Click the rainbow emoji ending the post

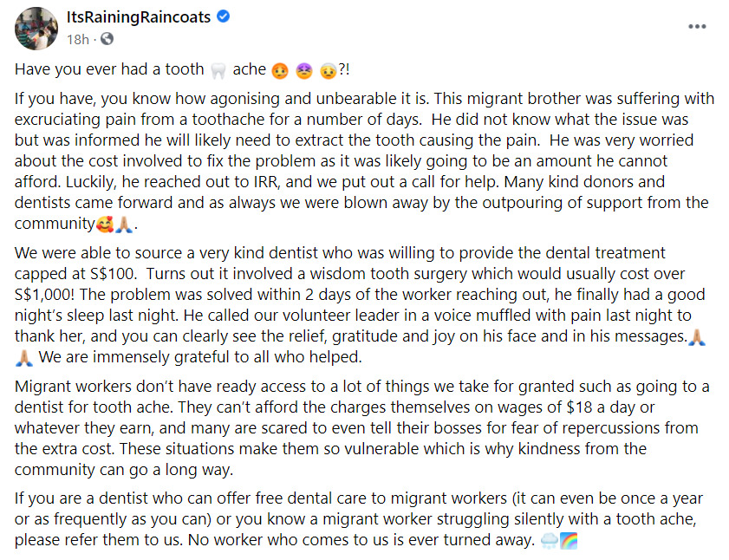pyautogui.click(x=569, y=541)
